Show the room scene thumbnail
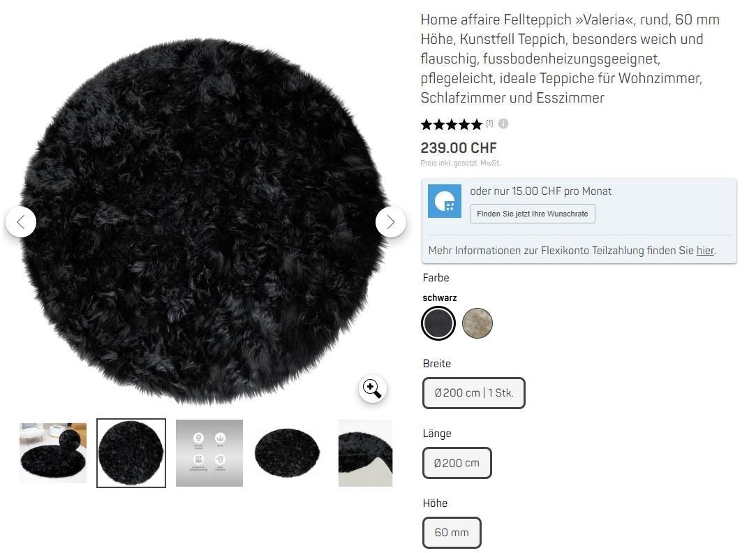 click(53, 453)
